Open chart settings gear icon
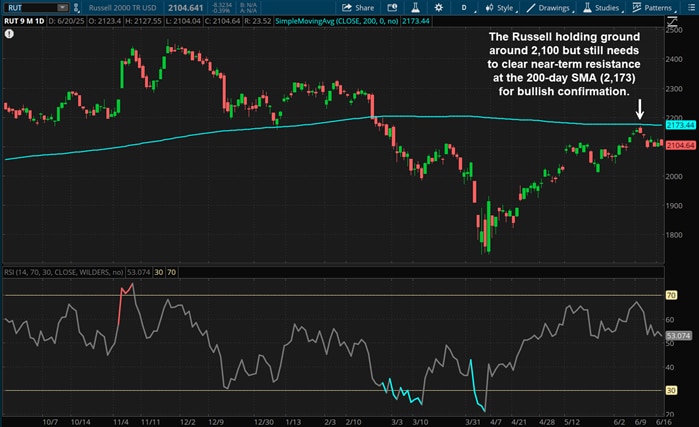699x427 pixels. [x=439, y=8]
